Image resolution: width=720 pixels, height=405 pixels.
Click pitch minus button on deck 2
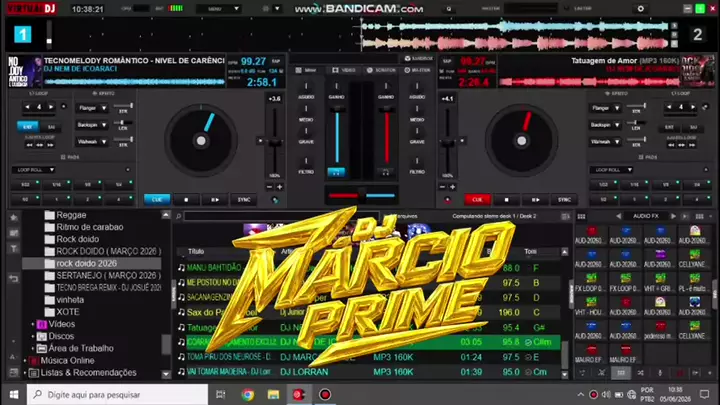[442, 187]
